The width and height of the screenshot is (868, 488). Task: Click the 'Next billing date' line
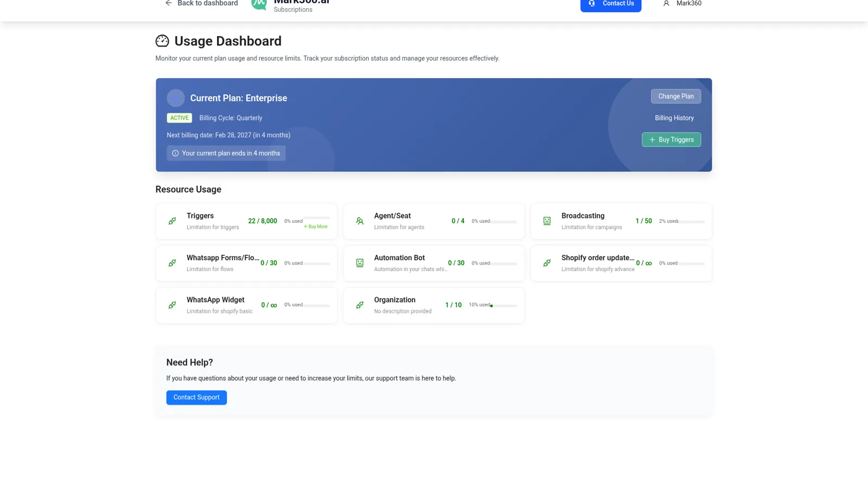[x=228, y=136]
